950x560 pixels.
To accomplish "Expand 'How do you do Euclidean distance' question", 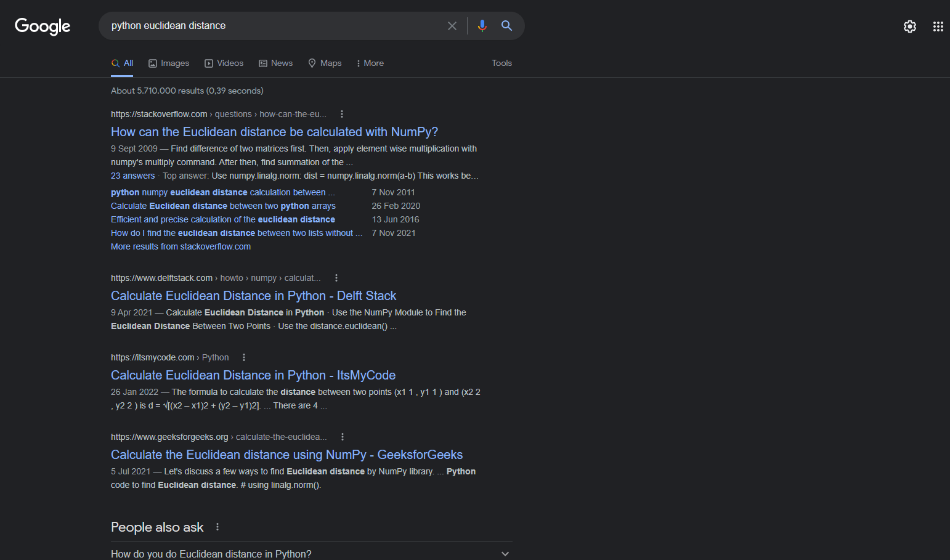I will pyautogui.click(x=505, y=554).
